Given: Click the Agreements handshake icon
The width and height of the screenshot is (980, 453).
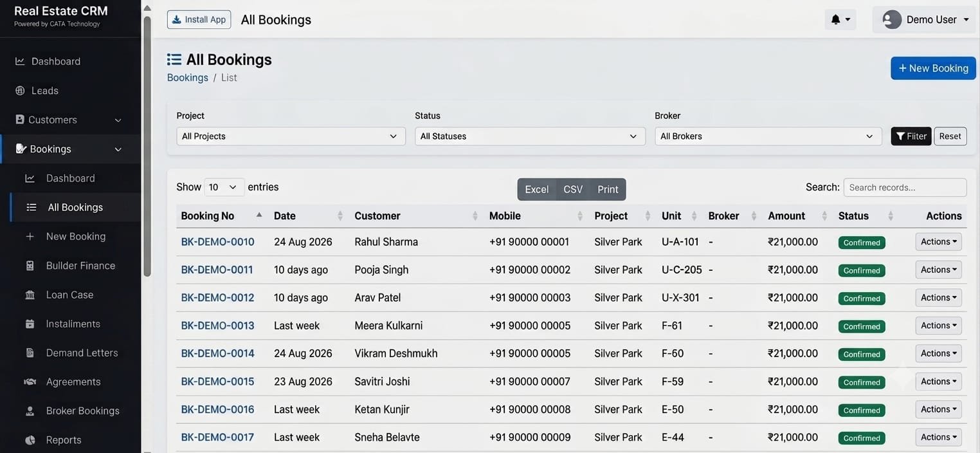Looking at the screenshot, I should tap(30, 382).
